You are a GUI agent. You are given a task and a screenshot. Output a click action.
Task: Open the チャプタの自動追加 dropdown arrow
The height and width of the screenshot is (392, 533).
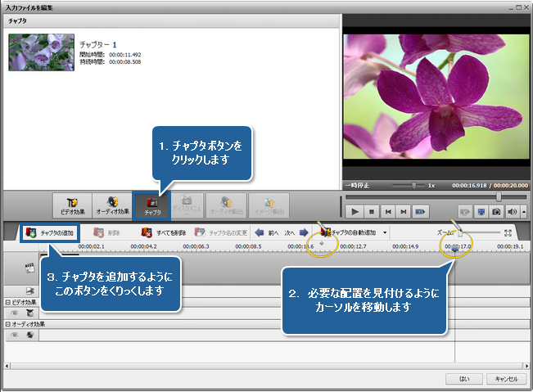pyautogui.click(x=385, y=232)
